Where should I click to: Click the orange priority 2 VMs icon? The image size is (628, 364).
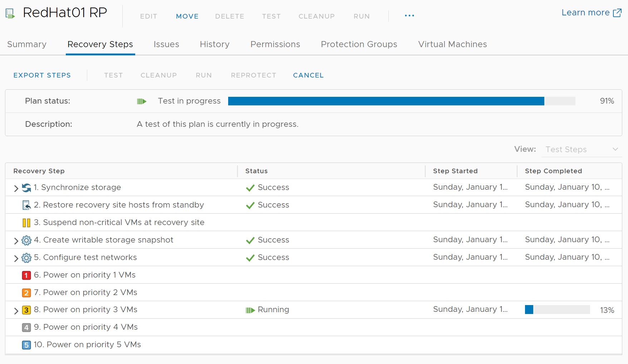pos(26,293)
